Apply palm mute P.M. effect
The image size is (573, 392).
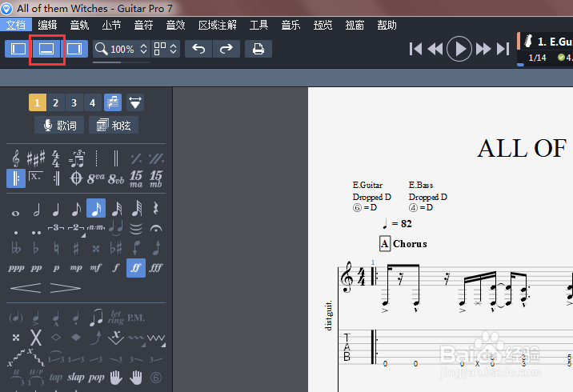[136, 318]
